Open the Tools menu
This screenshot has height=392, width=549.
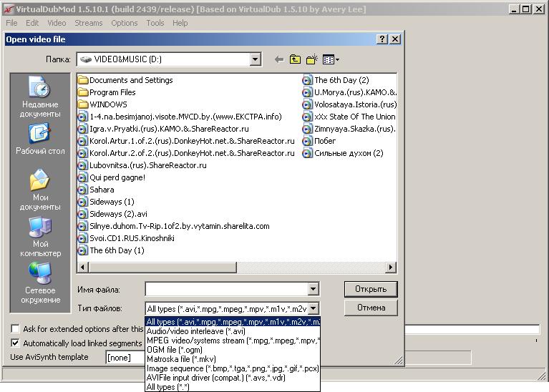tap(155, 23)
